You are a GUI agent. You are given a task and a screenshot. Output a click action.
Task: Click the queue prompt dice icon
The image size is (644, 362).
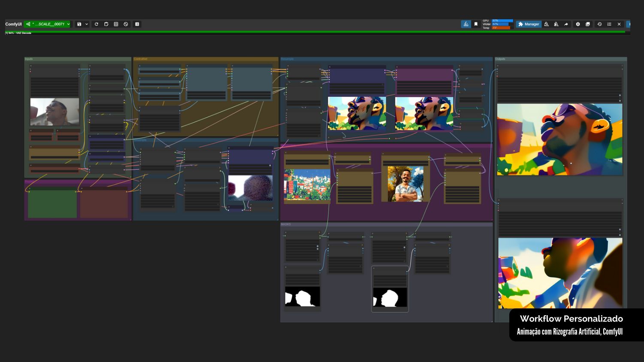point(116,24)
